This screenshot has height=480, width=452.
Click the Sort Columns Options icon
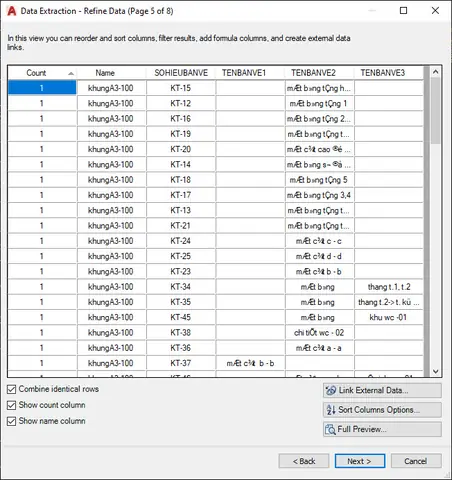(331, 410)
